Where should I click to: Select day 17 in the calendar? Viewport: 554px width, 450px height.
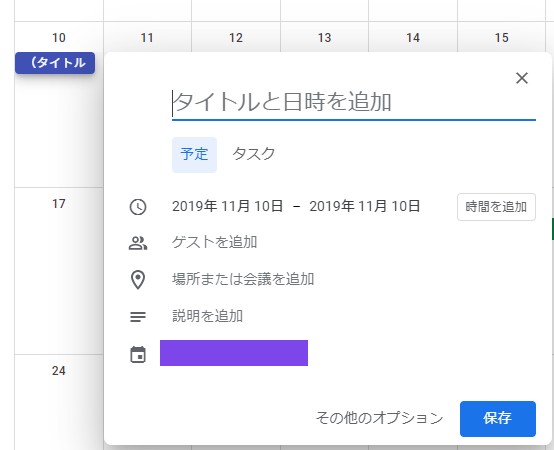click(59, 204)
